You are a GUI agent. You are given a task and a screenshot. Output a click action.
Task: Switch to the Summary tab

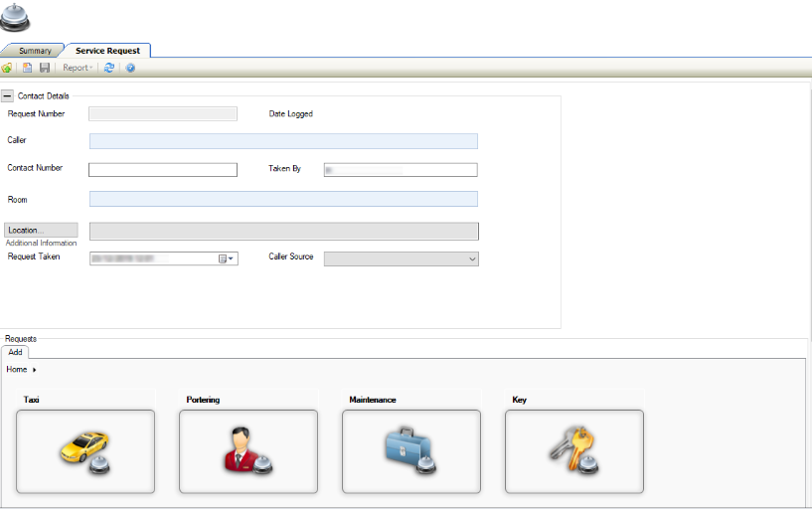[x=35, y=51]
